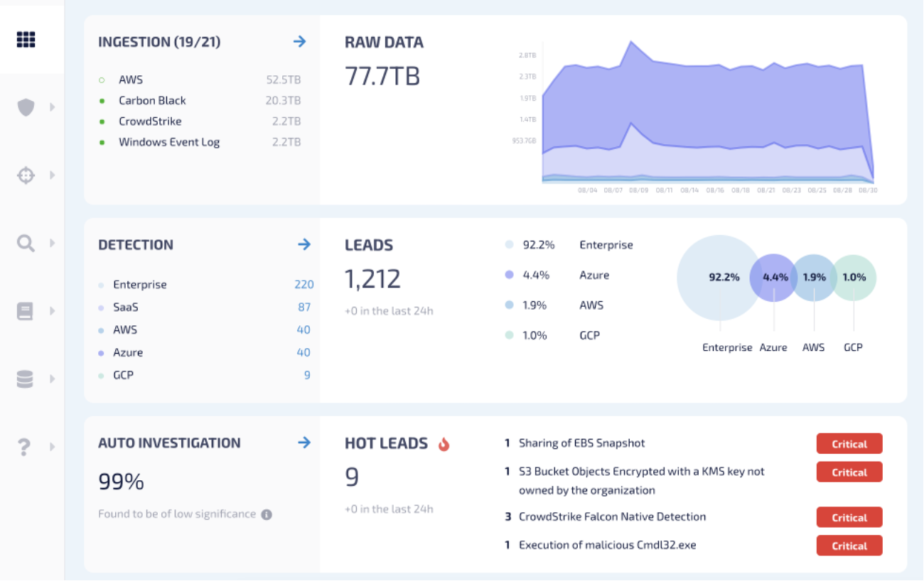This screenshot has height=581, width=924.
Task: Click the Enterprise detection count 220
Action: 303,285
